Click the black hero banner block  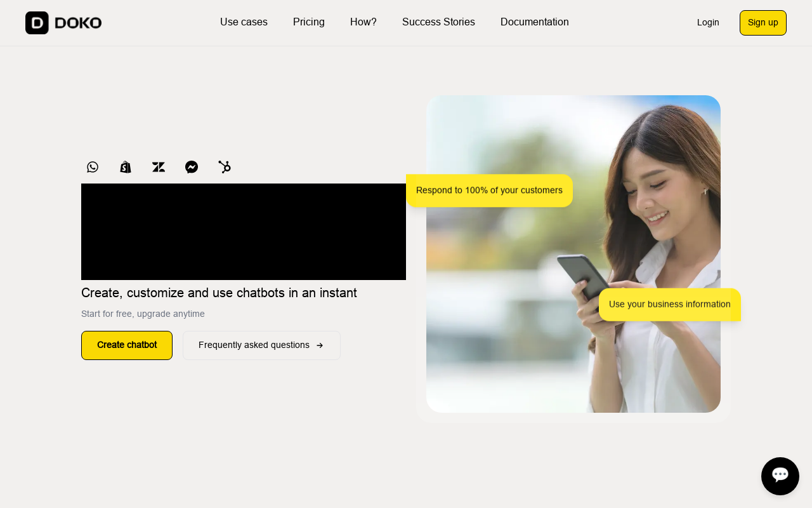244,232
